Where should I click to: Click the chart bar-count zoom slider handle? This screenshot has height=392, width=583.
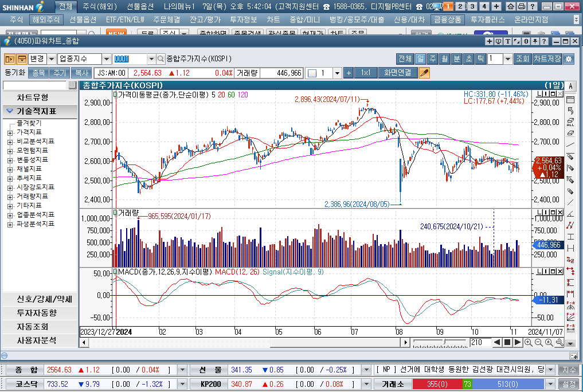(x=444, y=342)
